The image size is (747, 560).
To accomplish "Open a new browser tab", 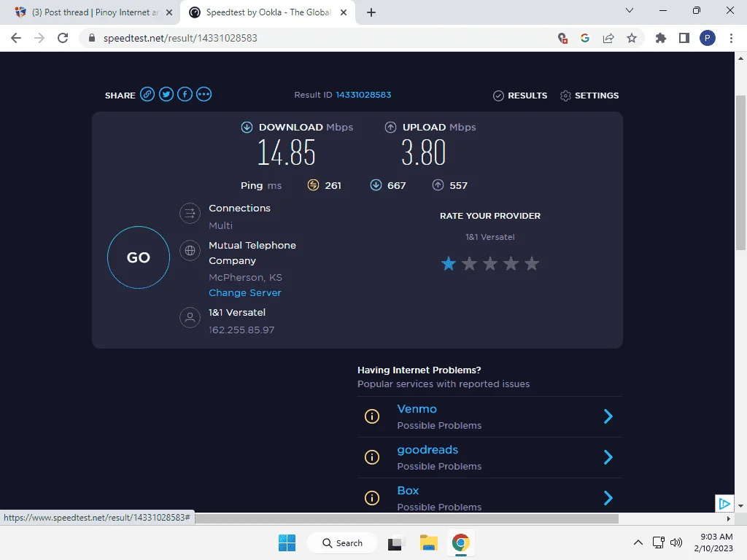I will coord(371,12).
